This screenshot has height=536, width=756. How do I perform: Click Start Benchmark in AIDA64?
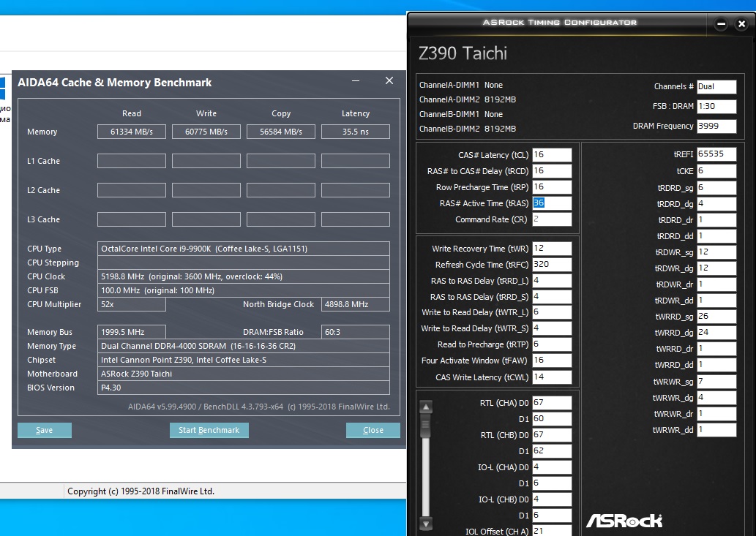tap(209, 430)
